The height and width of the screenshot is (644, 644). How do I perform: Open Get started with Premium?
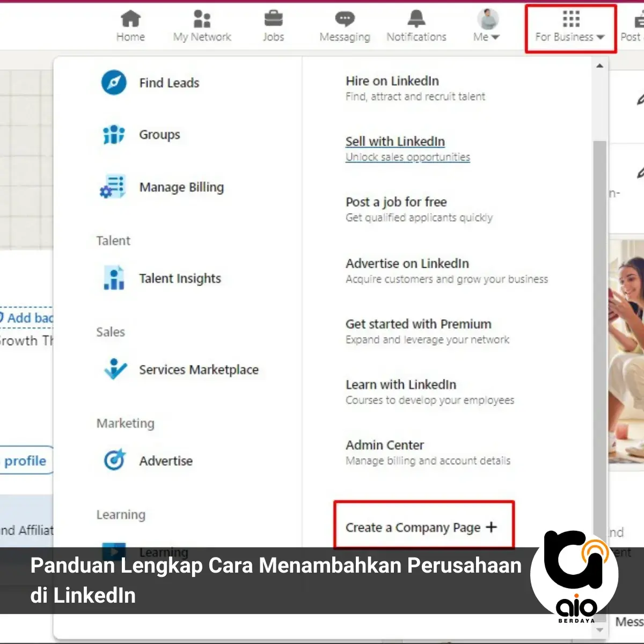click(x=419, y=324)
